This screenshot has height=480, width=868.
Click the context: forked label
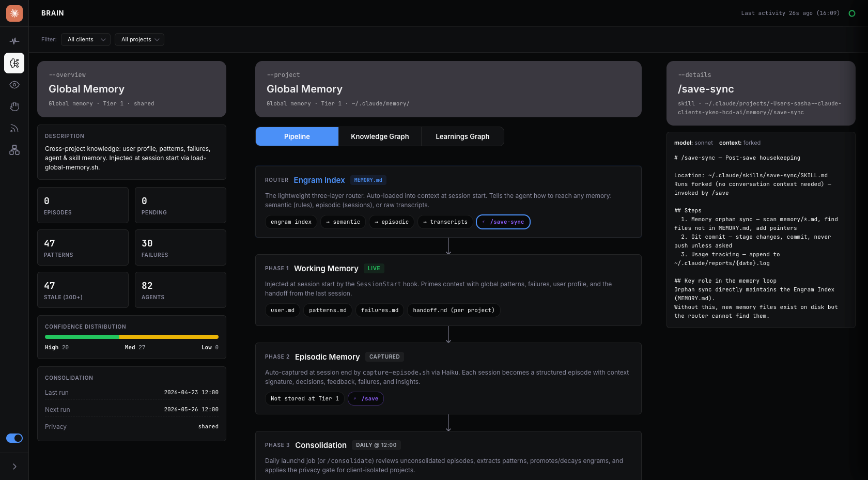740,143
